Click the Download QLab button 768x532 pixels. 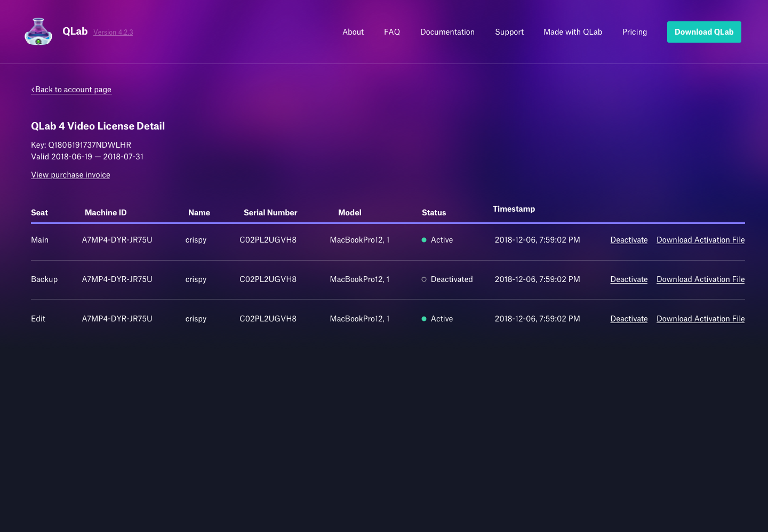[704, 32]
